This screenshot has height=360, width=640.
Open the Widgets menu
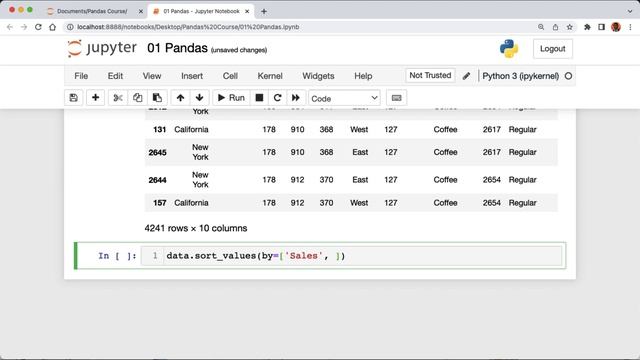(x=318, y=76)
